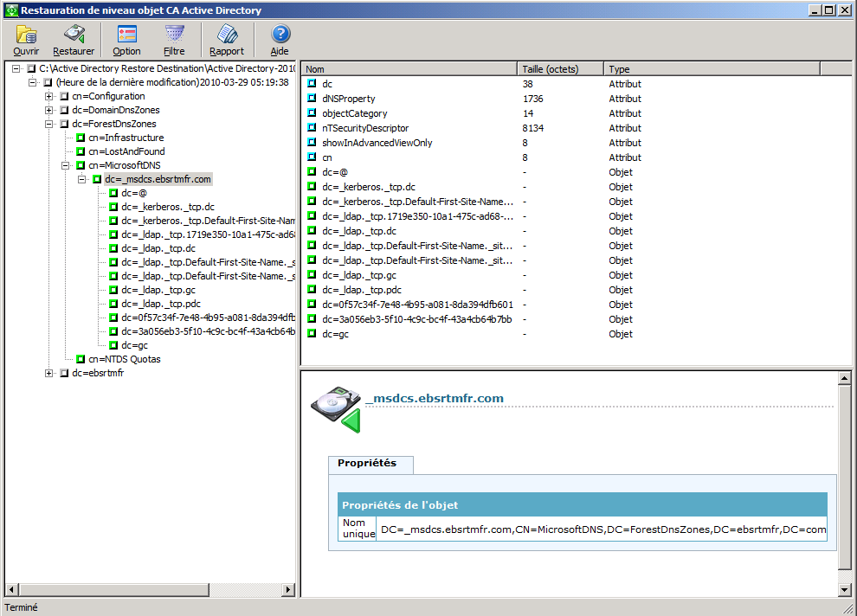Click the Ouvrir toolbar icon

[x=25, y=40]
